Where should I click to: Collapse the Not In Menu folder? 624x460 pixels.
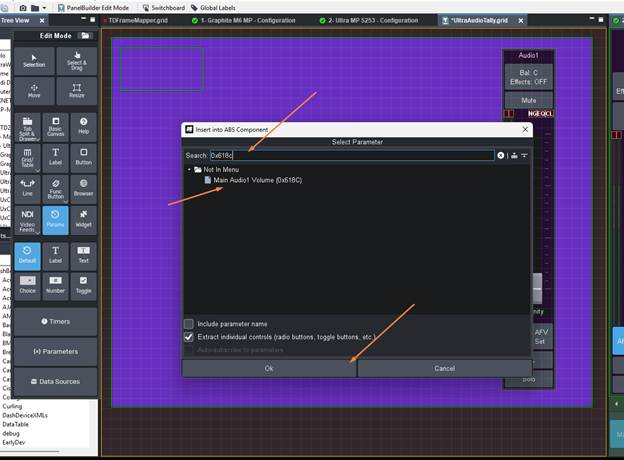189,170
